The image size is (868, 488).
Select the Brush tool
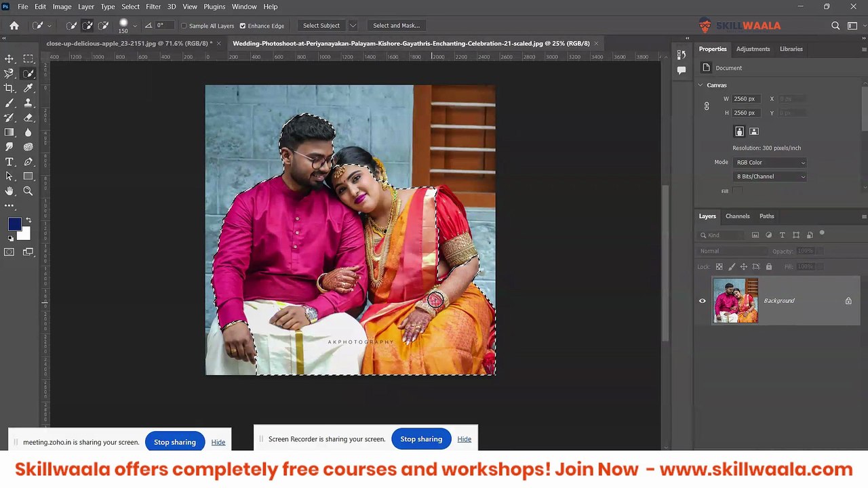[9, 103]
